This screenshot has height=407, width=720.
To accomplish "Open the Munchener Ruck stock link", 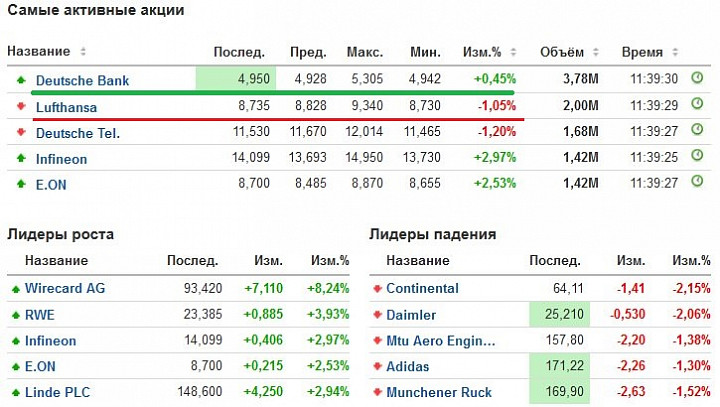I will (x=439, y=392).
